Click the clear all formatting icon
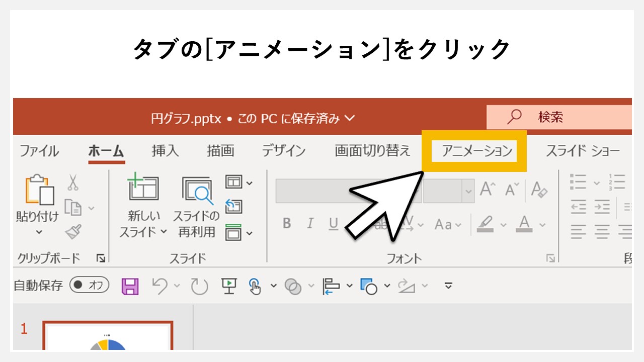Image resolution: width=644 pixels, height=362 pixels. coord(539,190)
